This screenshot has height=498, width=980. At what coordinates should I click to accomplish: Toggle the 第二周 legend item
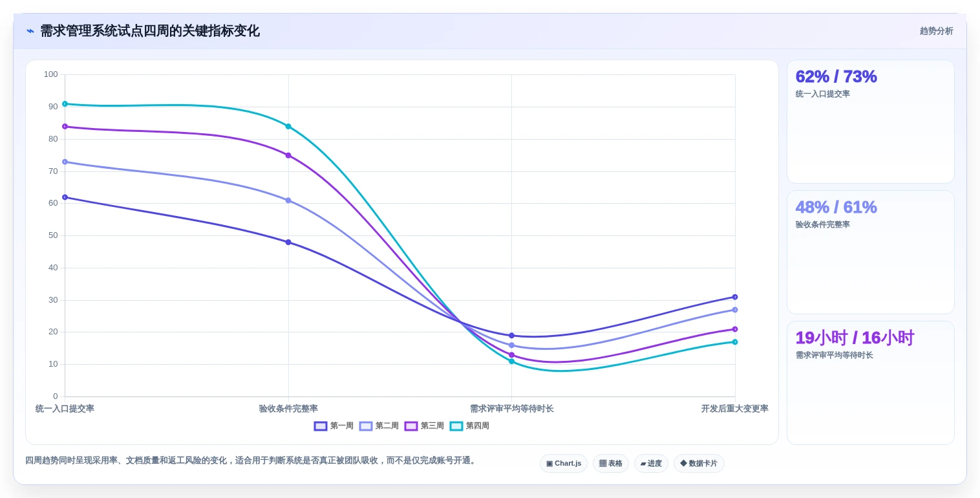tap(379, 426)
